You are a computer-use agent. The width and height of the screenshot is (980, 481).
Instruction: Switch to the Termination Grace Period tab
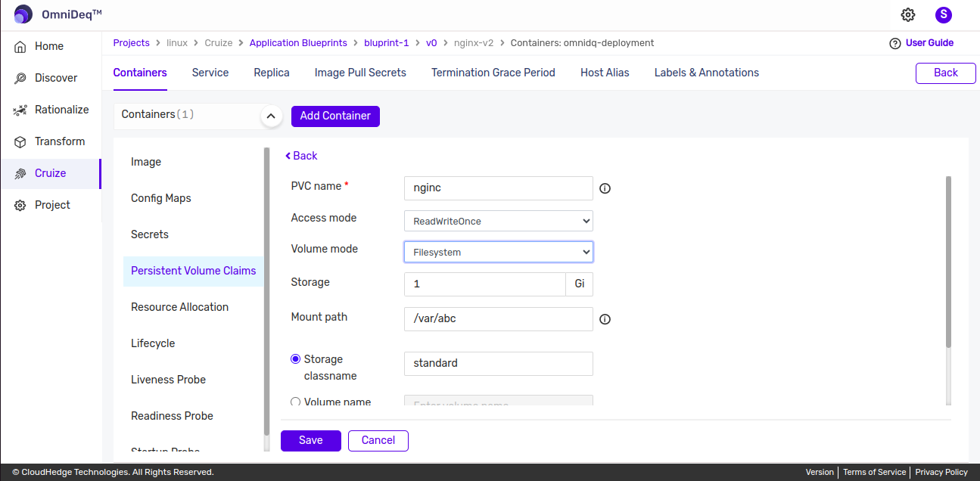(493, 73)
